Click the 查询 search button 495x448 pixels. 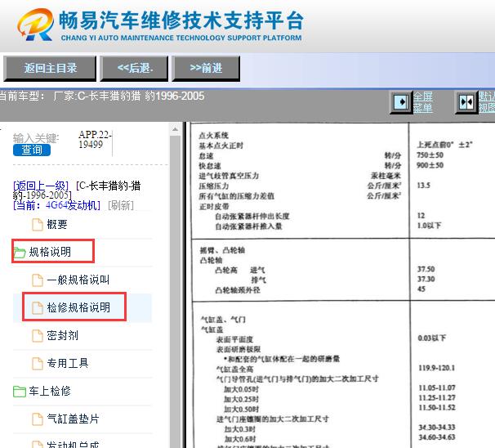[32, 150]
